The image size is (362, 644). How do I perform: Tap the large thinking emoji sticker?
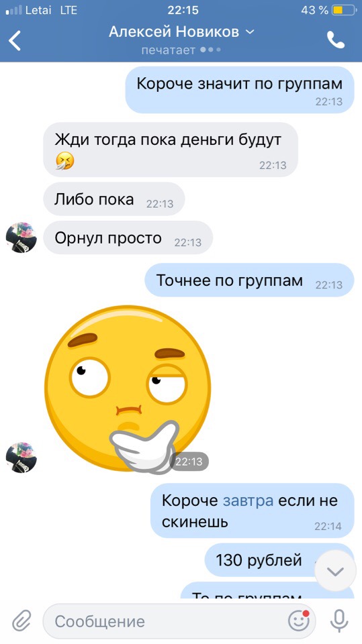[x=128, y=389]
